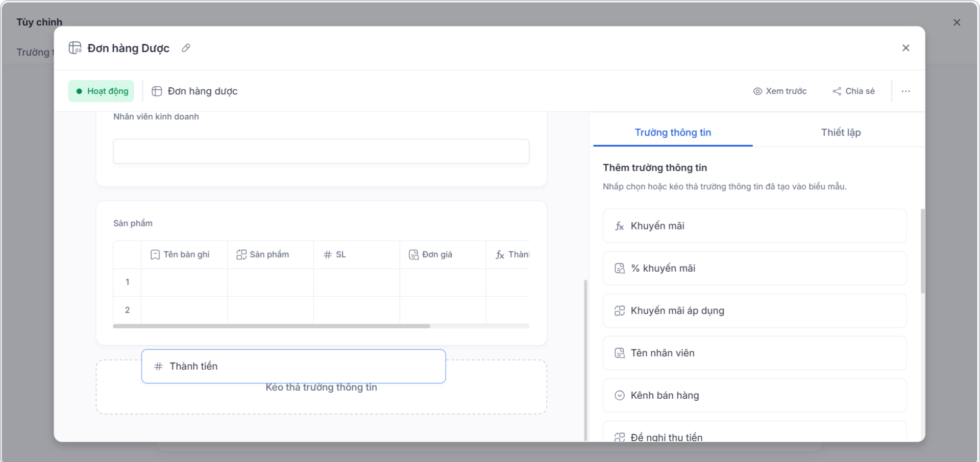This screenshot has width=980, height=462.
Task: Click the table icon beside Đơn hàng dược
Action: pyautogui.click(x=157, y=91)
